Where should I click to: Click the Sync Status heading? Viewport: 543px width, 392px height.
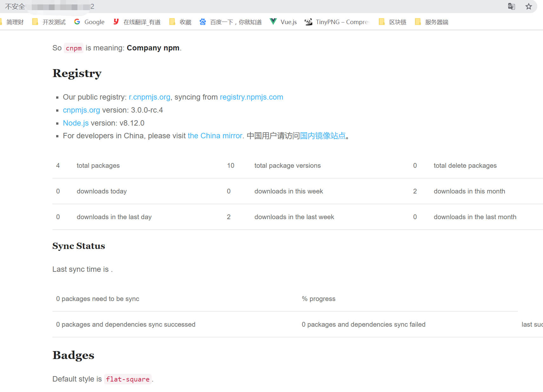pyautogui.click(x=79, y=246)
